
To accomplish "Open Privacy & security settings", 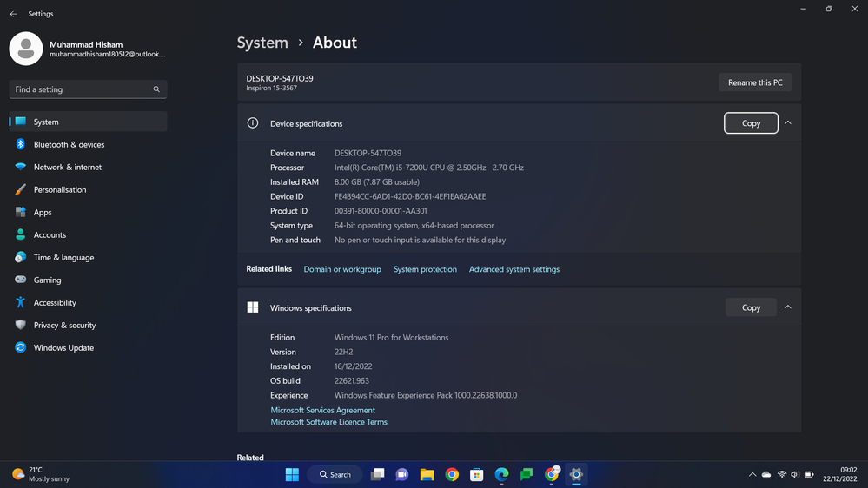I will point(88,326).
